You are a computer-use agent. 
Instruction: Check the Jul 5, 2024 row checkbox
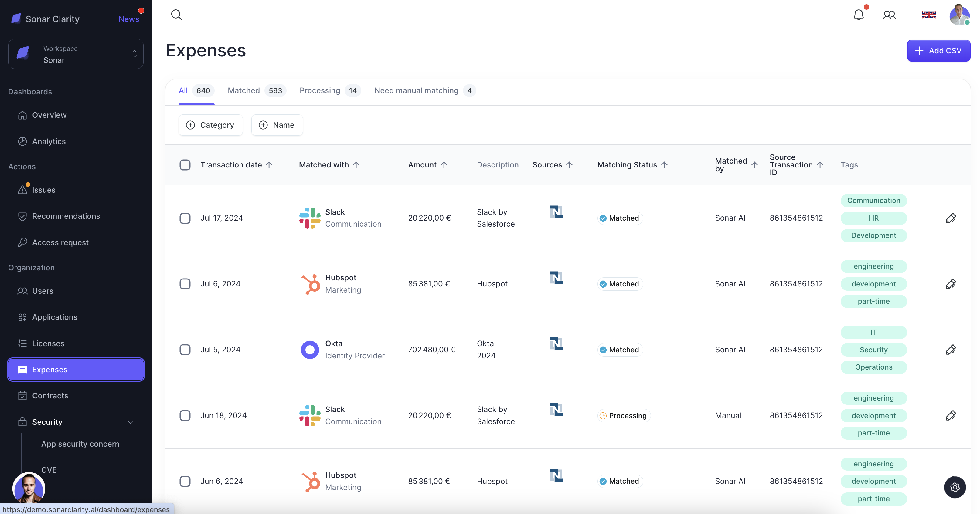pos(185,349)
